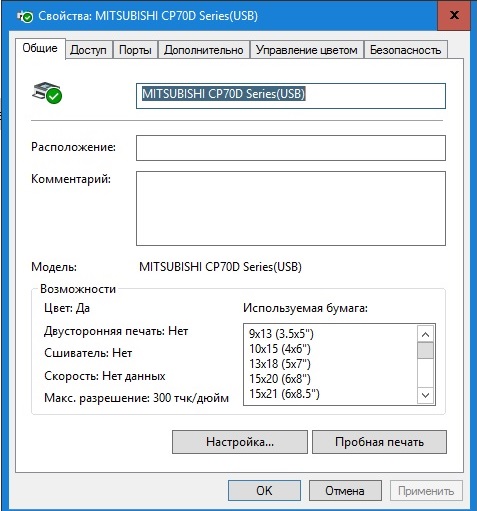Viewport: 477px width, 511px height.
Task: Open the Порты tab
Action: pos(135,50)
